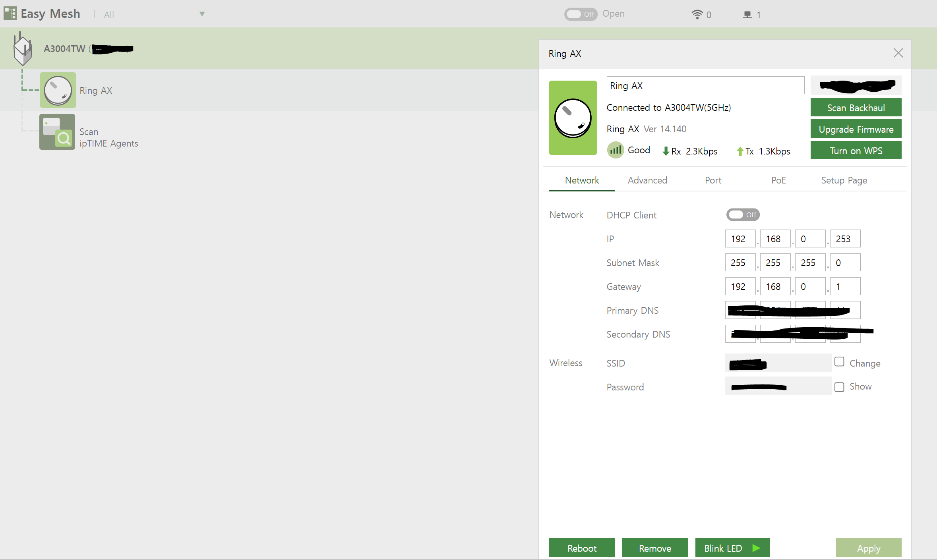Click the wireless clients Wi-Fi icon
The height and width of the screenshot is (560, 937).
coord(697,15)
